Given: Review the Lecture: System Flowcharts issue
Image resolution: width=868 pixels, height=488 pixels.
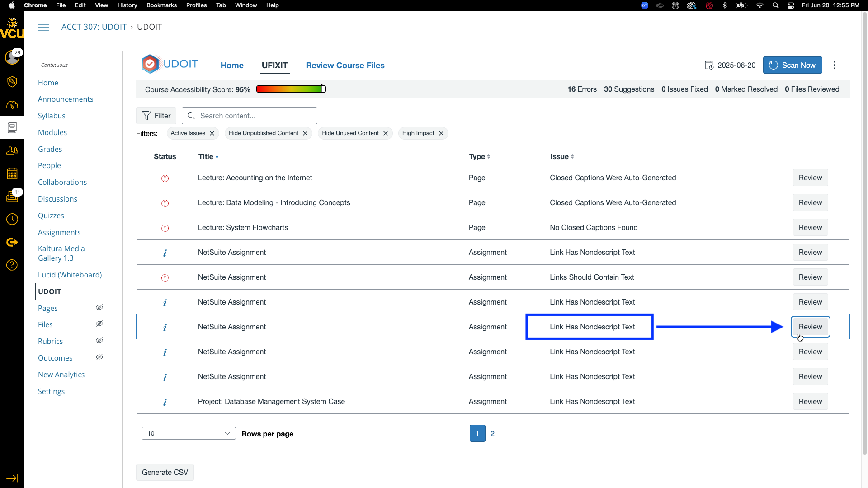Looking at the screenshot, I should click(x=810, y=228).
